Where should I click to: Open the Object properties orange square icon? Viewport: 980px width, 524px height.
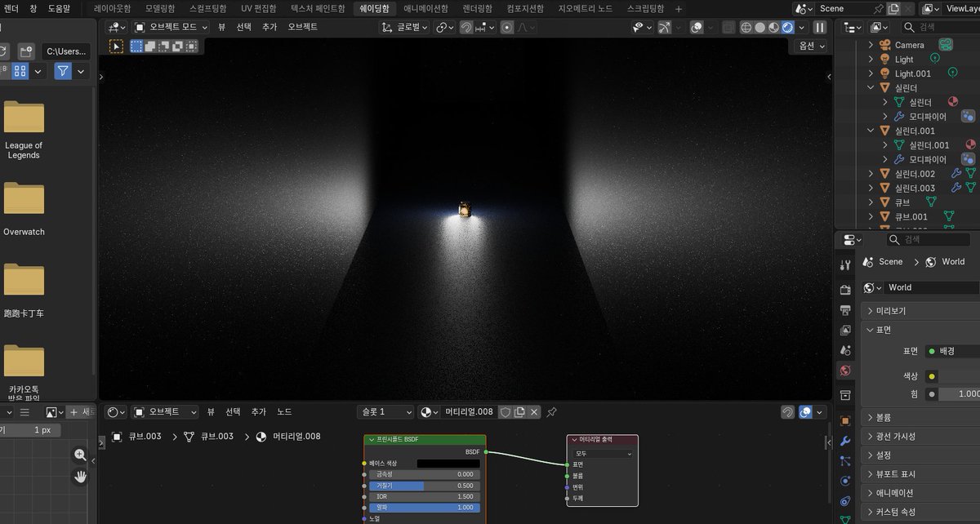click(x=845, y=420)
